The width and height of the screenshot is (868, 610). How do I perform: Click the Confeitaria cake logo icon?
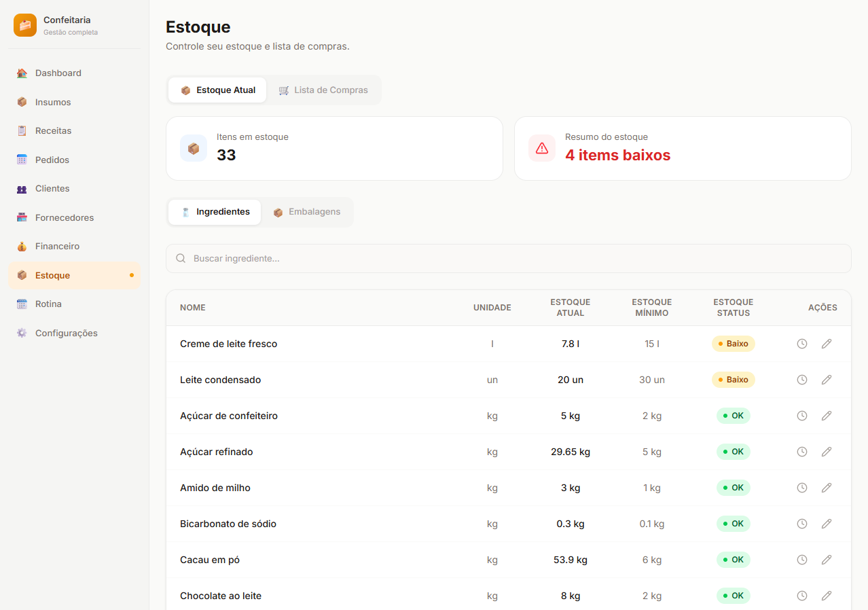(x=25, y=25)
